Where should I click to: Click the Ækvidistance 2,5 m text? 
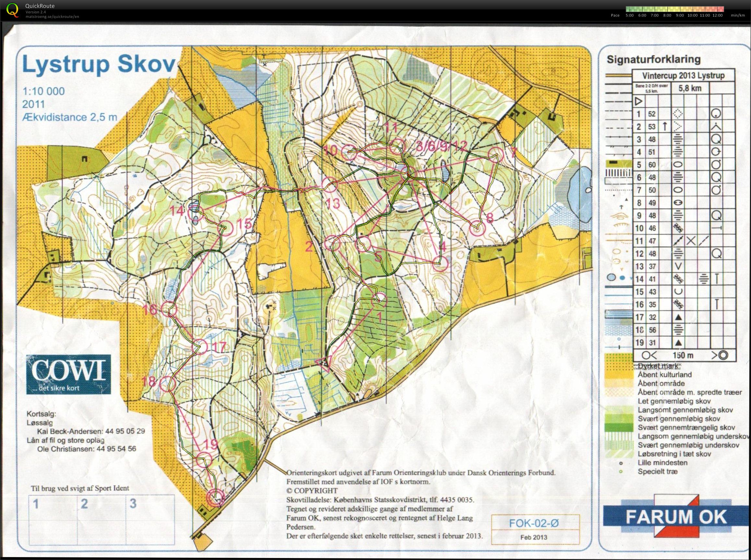[69, 117]
